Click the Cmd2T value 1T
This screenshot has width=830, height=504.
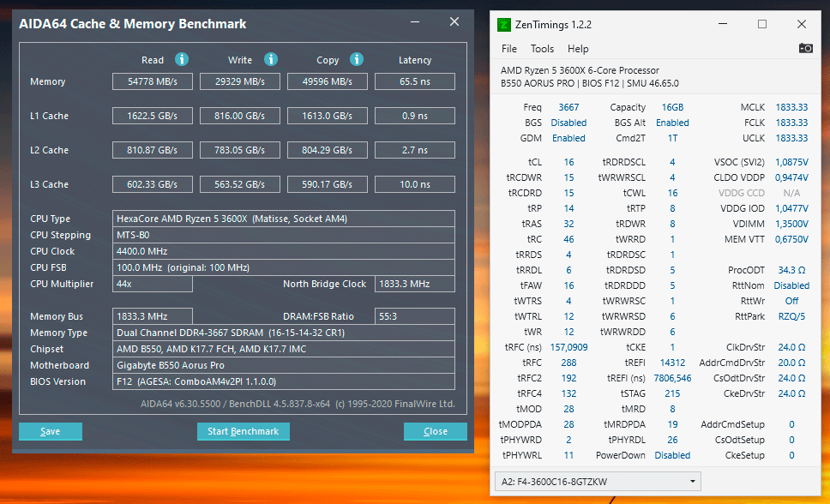click(672, 138)
